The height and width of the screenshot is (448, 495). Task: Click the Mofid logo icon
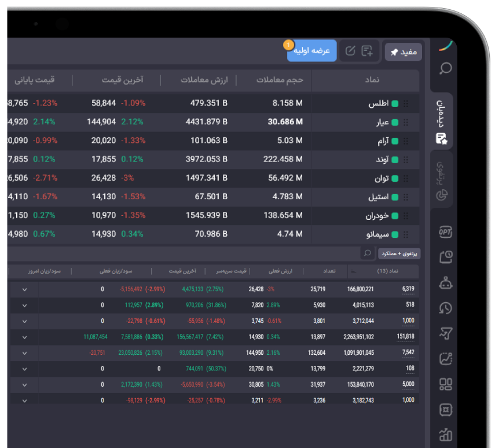[445, 46]
